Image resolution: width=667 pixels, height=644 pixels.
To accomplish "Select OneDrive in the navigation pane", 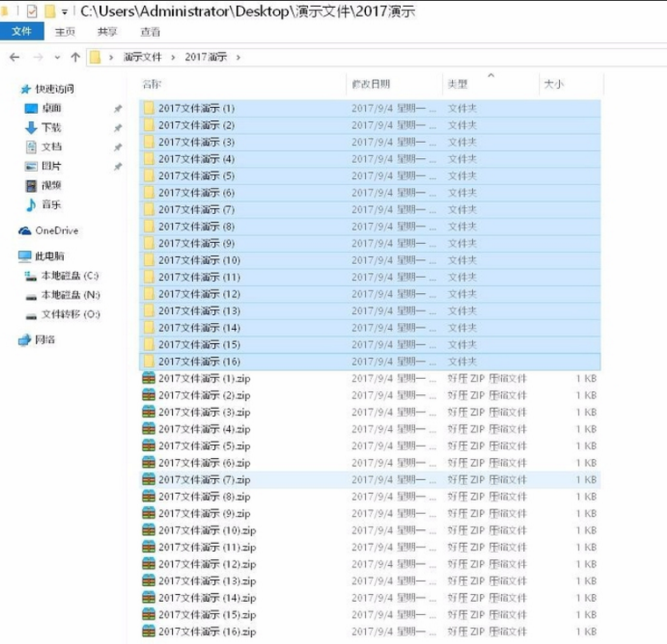I will 57,231.
